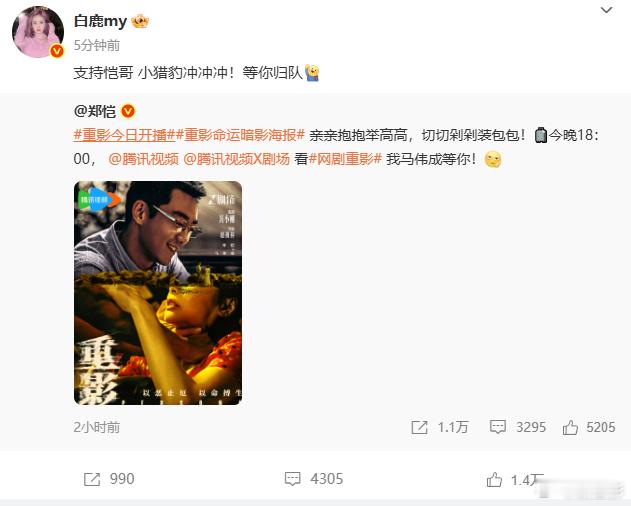Viewport: 631px width, 506px height.
Task: Click the orange verified badge on avatar
Action: (x=57, y=51)
